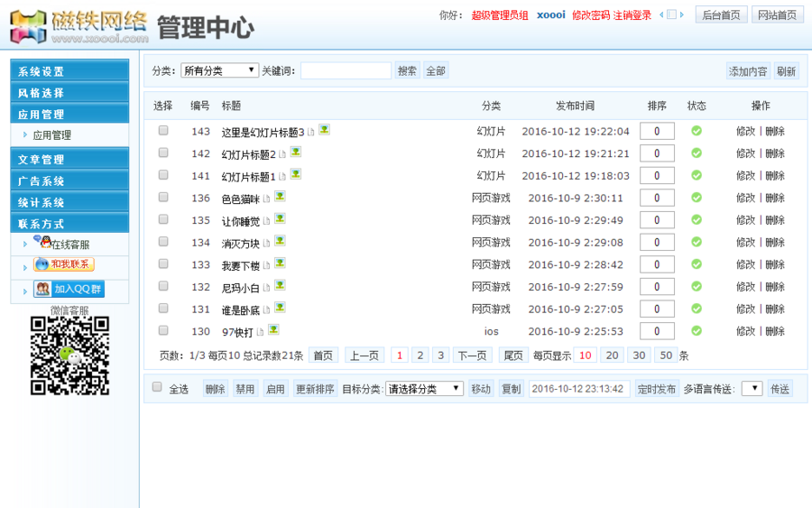Expand the 应用管理 sidebar sub-item
Image resolution: width=812 pixels, height=508 pixels.
[x=51, y=135]
